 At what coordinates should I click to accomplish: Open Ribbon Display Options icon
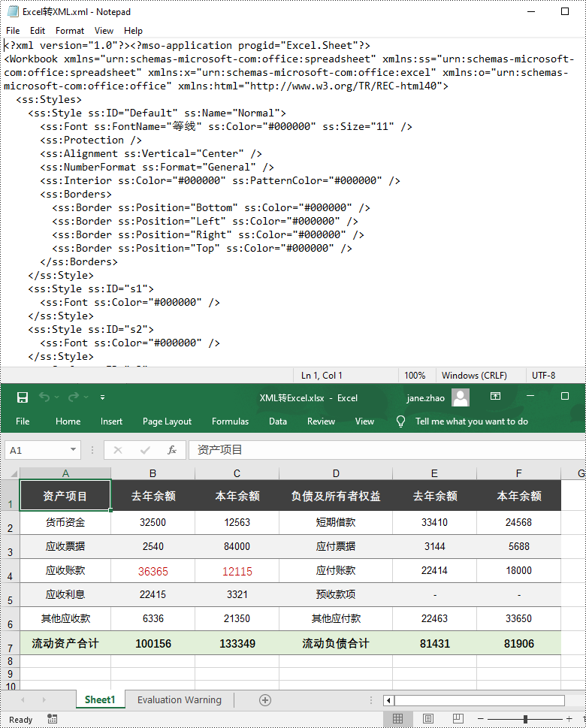pyautogui.click(x=495, y=396)
